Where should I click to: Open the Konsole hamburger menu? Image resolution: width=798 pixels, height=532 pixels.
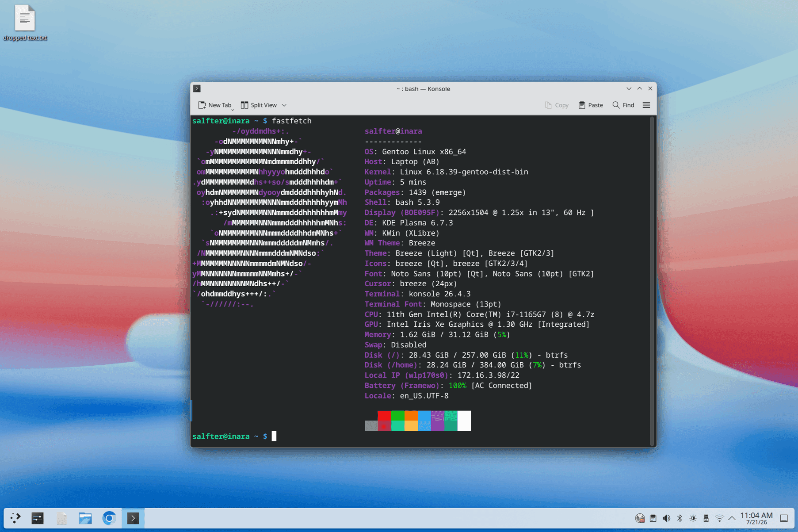click(646, 105)
